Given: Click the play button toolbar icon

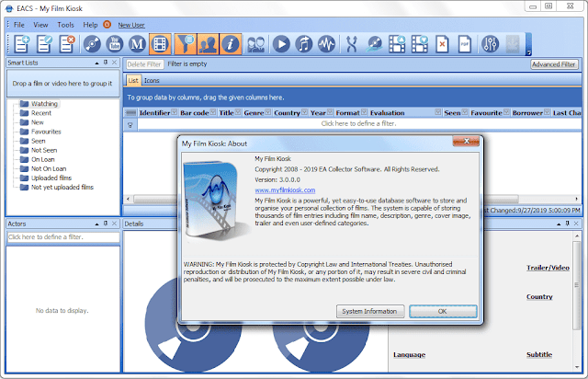Looking at the screenshot, I should point(281,44).
